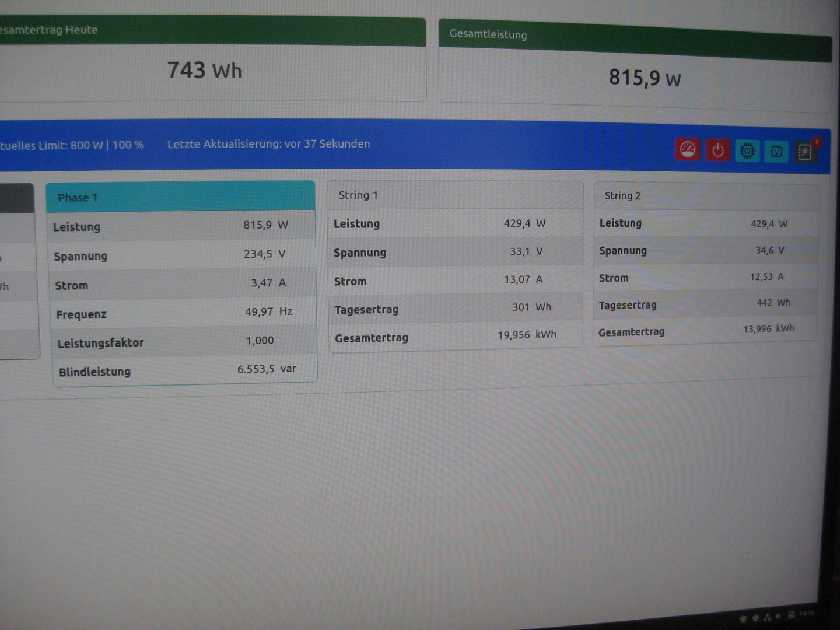840x630 pixels.
Task: Click Leistungsfaktor value 1,000
Action: point(260,340)
